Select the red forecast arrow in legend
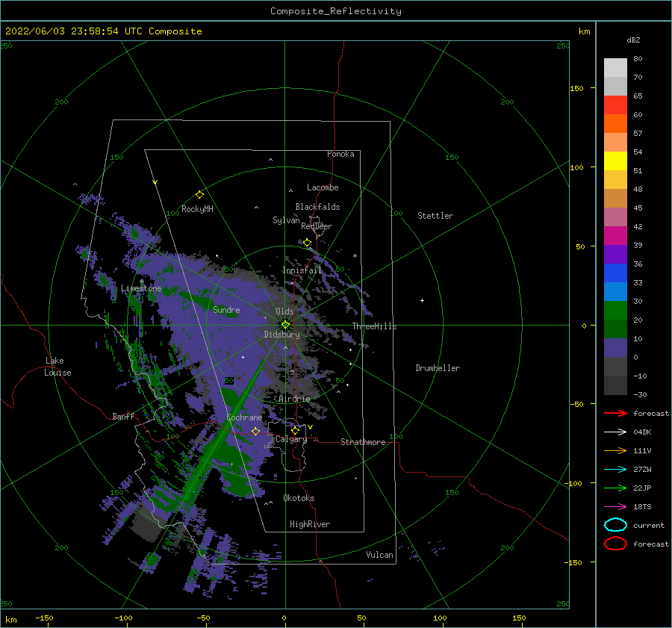The width and height of the screenshot is (672, 628). click(x=616, y=413)
